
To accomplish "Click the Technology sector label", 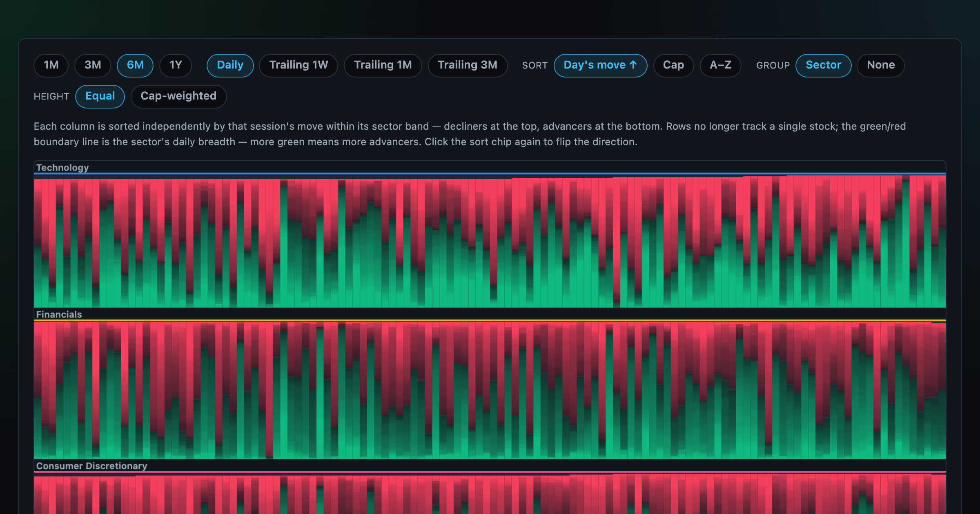I will tap(62, 168).
